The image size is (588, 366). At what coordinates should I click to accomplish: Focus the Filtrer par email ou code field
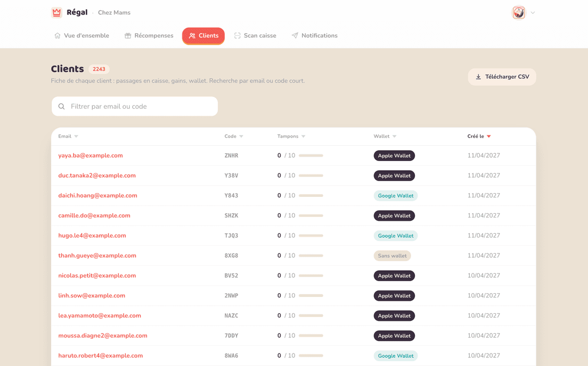[134, 107]
